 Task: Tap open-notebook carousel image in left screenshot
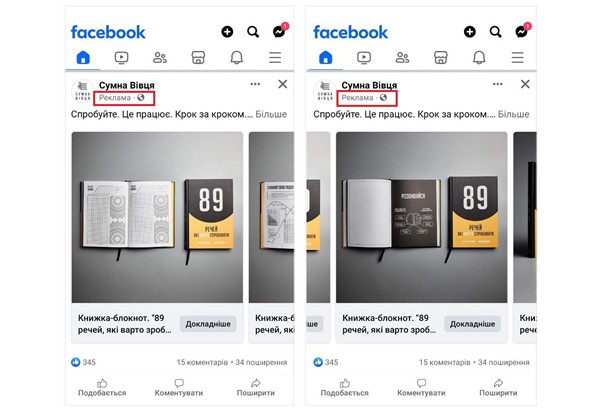tap(157, 217)
